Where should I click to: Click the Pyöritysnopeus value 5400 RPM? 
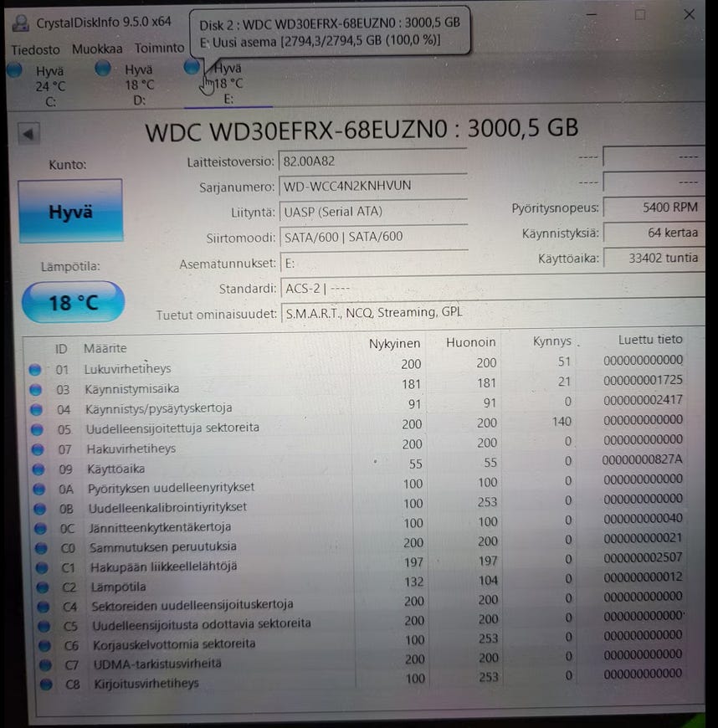(x=654, y=207)
